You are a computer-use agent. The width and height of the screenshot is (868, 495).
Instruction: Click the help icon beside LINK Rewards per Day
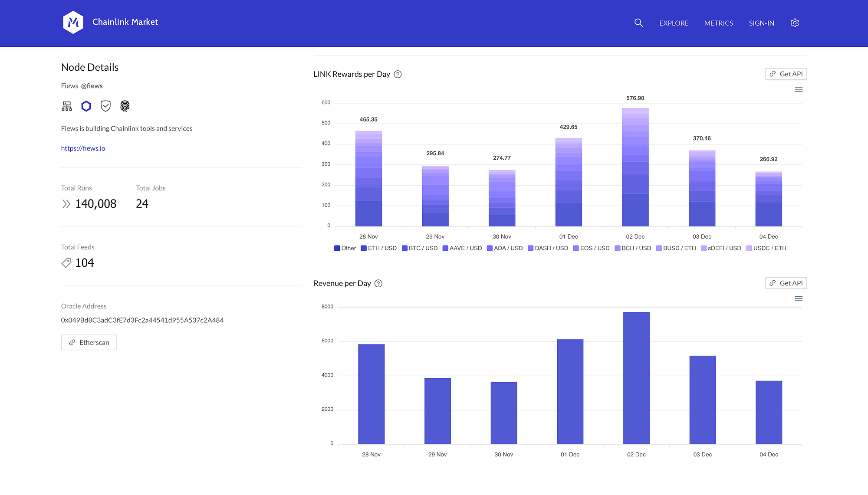398,74
